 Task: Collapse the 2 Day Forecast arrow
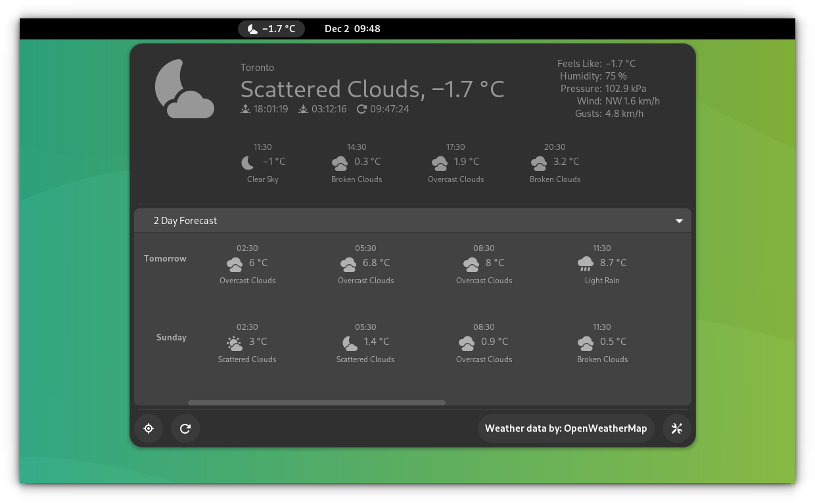tap(679, 221)
